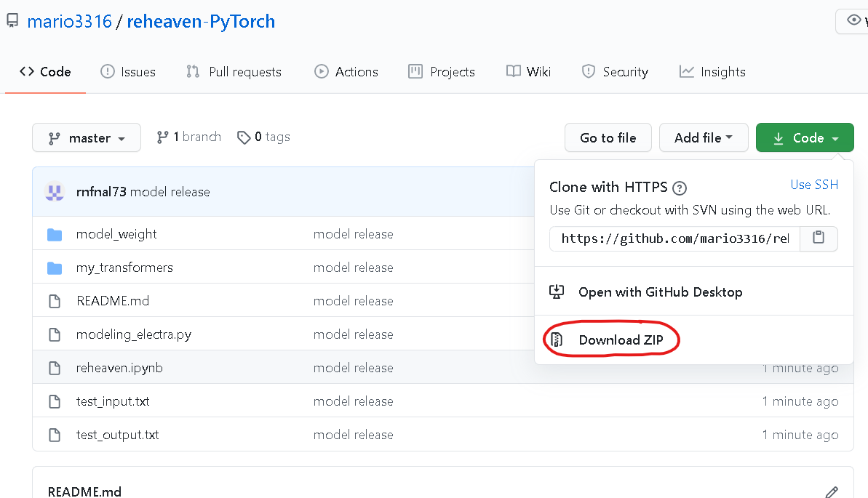Image resolution: width=868 pixels, height=498 pixels.
Task: Click the watch eye button at top right
Action: 852,21
